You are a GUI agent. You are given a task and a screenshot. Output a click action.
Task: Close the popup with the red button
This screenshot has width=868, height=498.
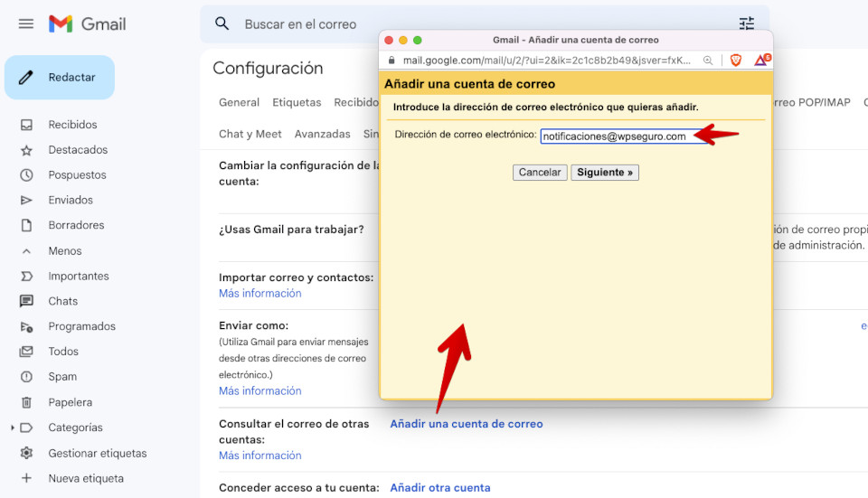[389, 40]
